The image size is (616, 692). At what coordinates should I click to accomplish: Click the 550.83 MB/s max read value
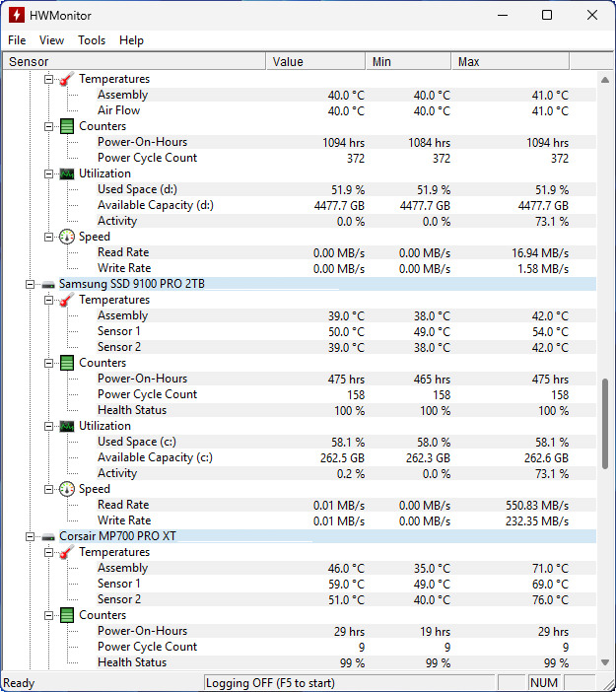[537, 506]
